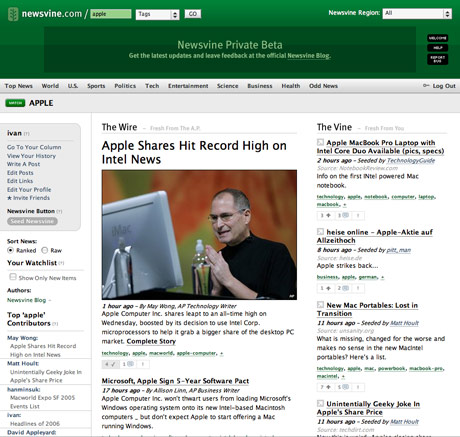
Task: Click the Report Bug badge in header
Action: pos(438,59)
